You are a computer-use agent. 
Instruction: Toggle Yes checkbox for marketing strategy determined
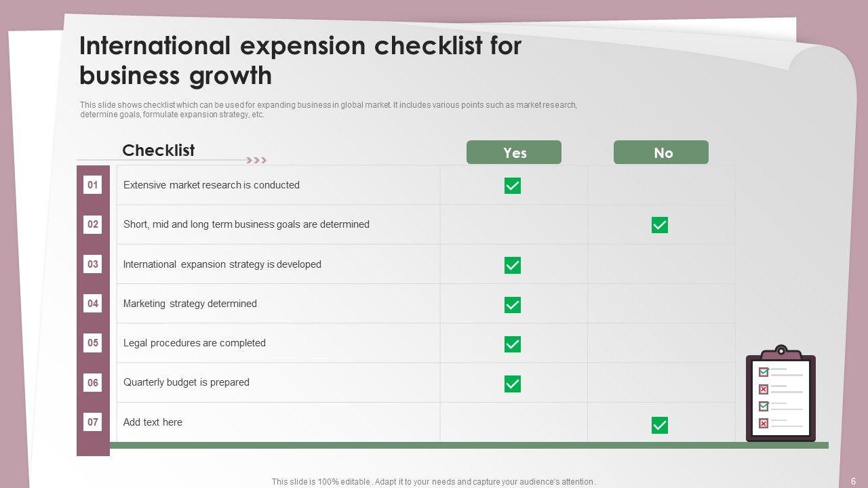513,305
